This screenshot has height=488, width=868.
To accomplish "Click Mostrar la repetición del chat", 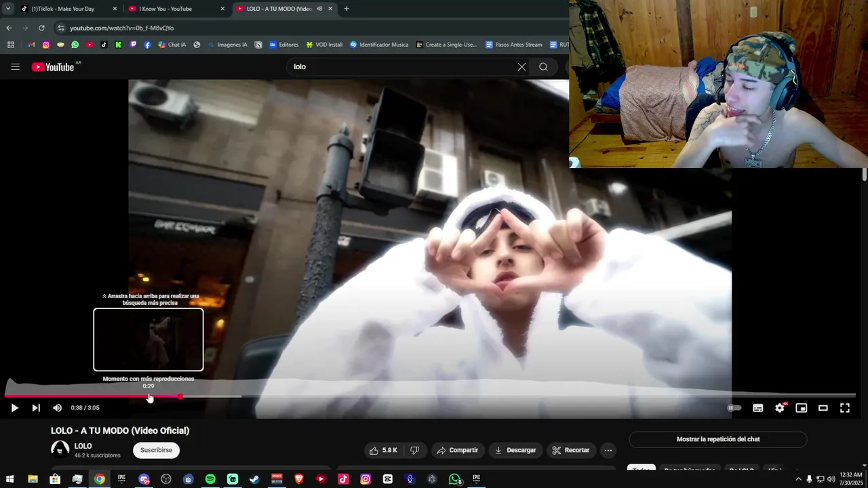I will coord(718,439).
